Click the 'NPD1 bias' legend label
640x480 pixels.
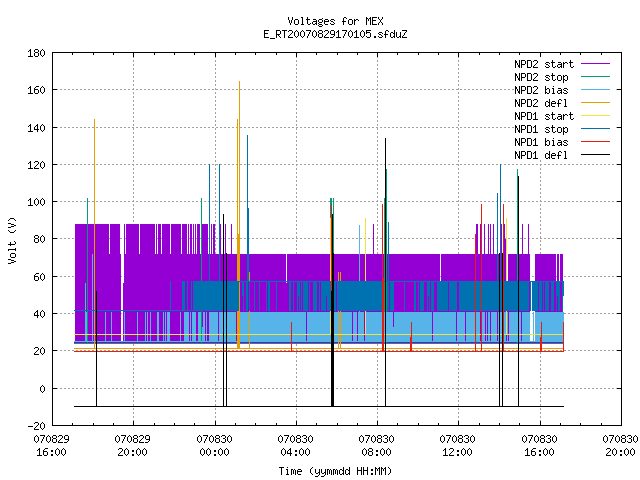coord(541,142)
